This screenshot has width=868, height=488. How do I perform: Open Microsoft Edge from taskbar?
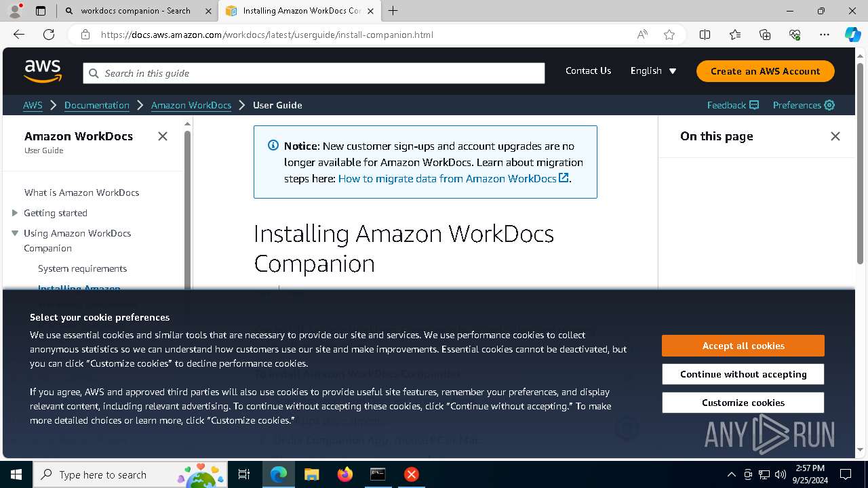coord(279,474)
